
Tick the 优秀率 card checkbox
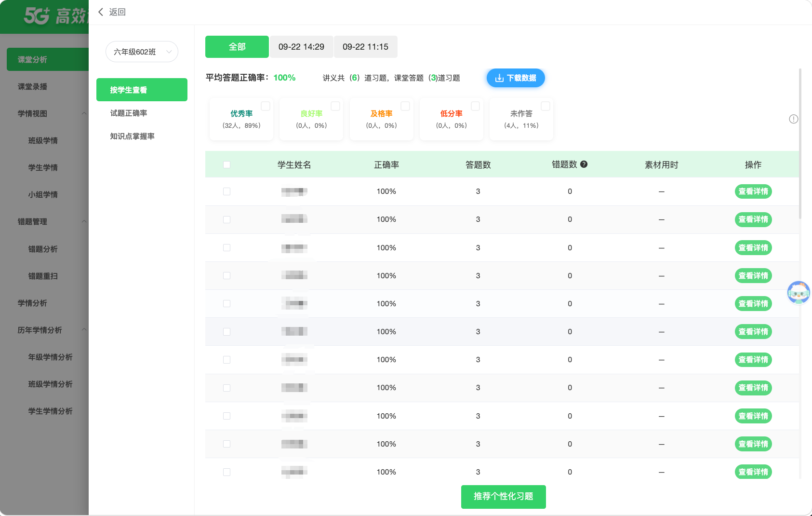coord(266,106)
